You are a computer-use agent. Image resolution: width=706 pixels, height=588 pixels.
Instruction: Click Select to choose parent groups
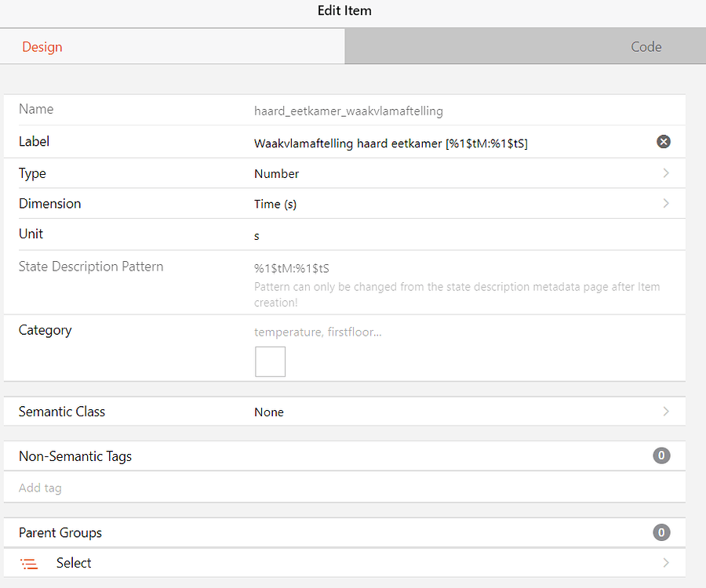point(73,563)
